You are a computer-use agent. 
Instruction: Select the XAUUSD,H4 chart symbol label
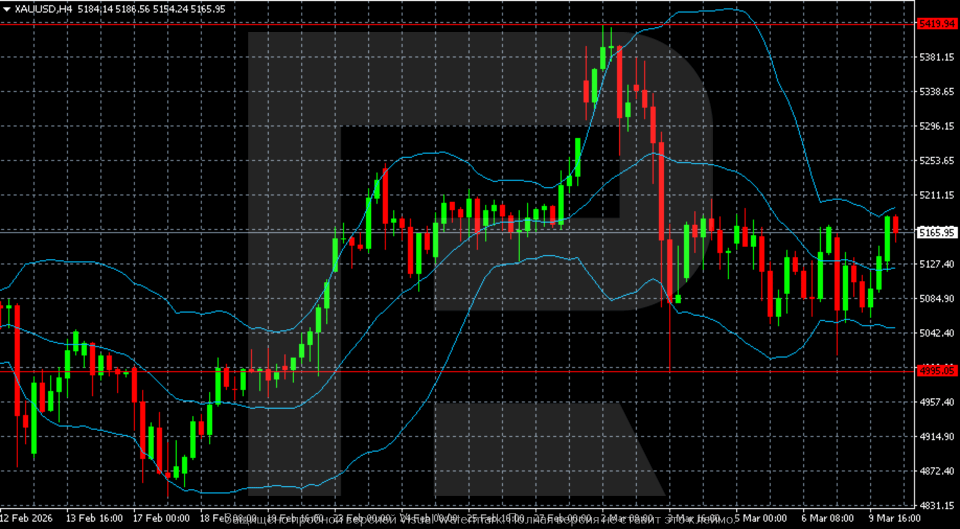[43, 8]
